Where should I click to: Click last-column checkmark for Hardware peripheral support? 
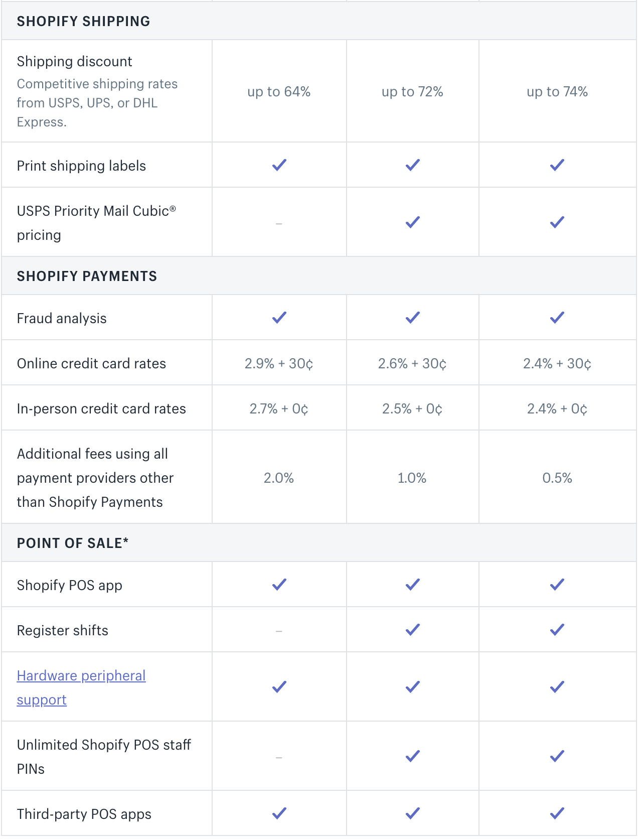(557, 687)
